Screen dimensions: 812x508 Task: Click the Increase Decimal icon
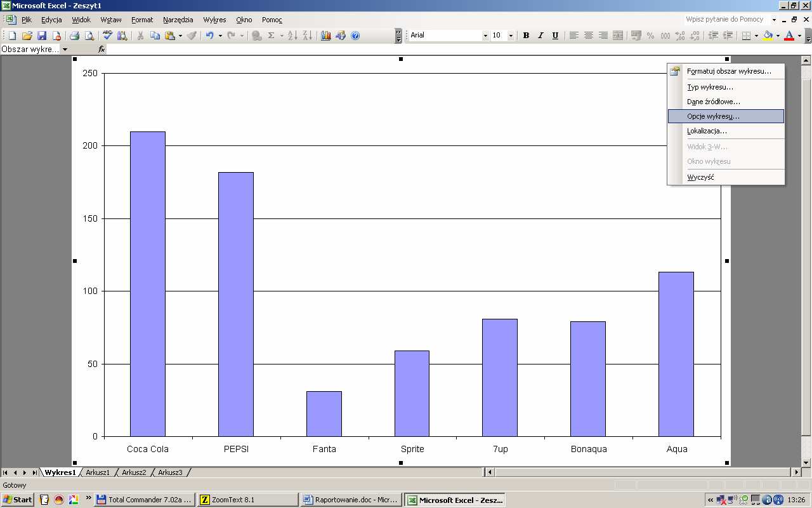pyautogui.click(x=680, y=36)
